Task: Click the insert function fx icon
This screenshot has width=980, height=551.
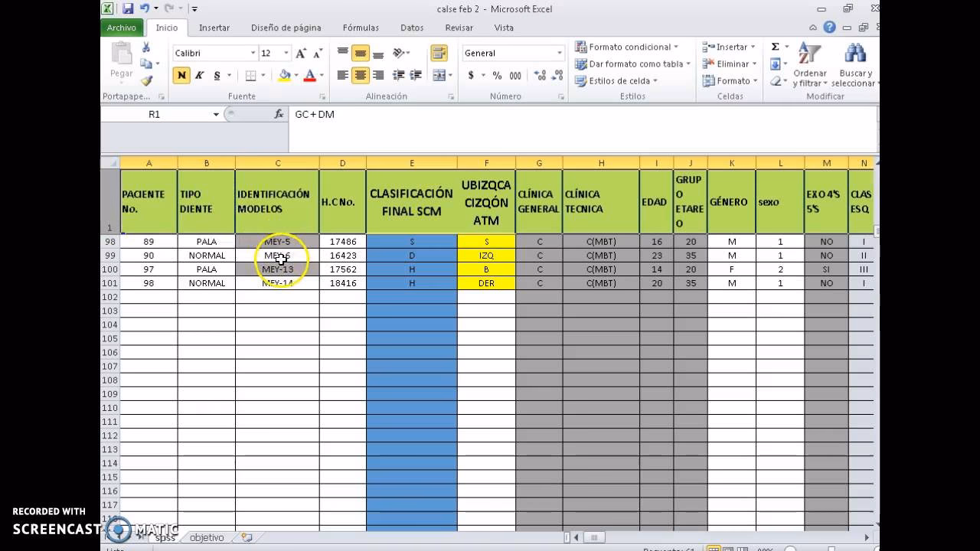Action: (279, 114)
